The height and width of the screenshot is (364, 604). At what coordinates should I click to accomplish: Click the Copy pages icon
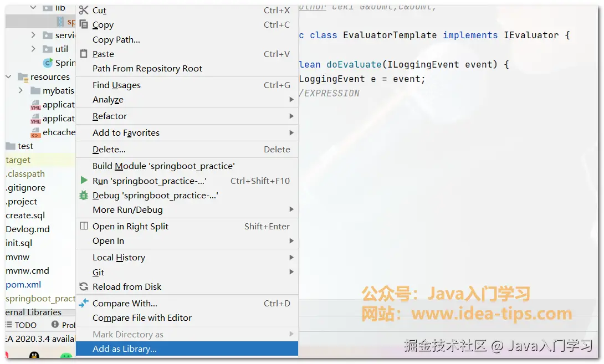(84, 24)
